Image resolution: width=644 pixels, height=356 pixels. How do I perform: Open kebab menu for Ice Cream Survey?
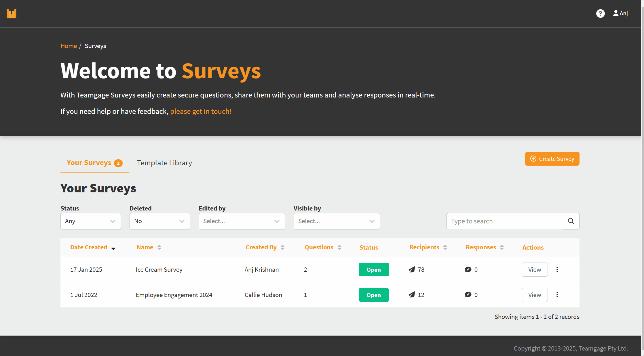(557, 269)
